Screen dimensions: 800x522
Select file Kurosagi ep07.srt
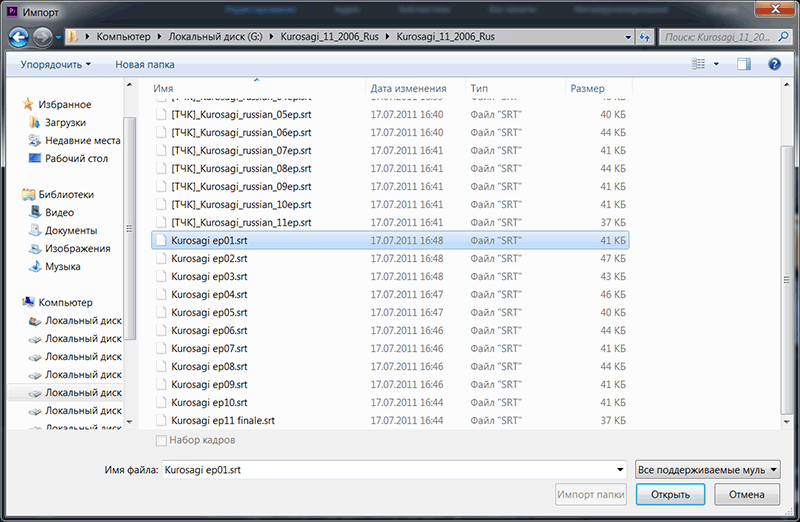(x=390, y=349)
